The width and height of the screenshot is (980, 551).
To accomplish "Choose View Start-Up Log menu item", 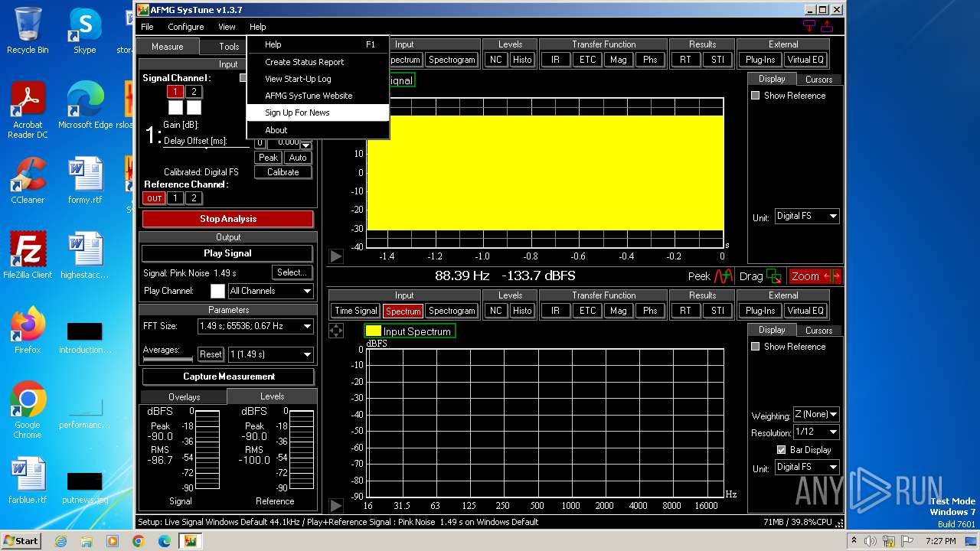I will pyautogui.click(x=318, y=79).
